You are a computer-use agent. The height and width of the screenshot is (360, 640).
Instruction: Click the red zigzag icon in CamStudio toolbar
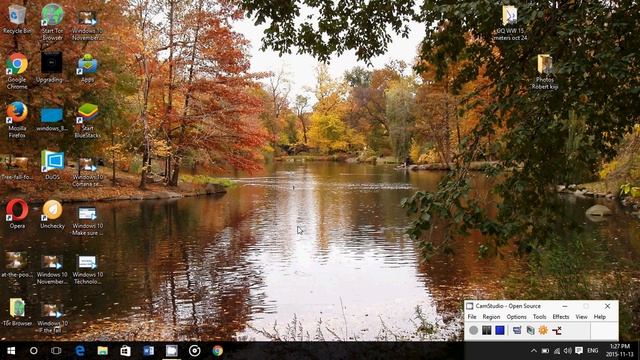point(557,330)
